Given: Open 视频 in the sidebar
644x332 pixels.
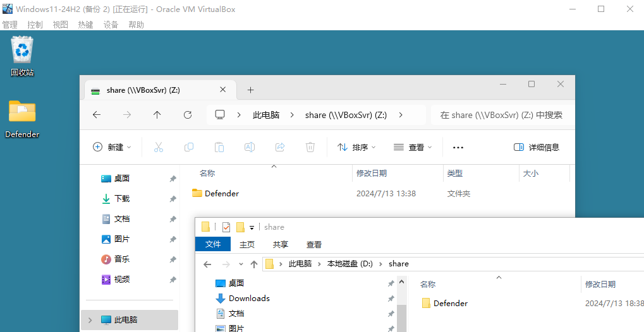Looking at the screenshot, I should coord(116,280).
